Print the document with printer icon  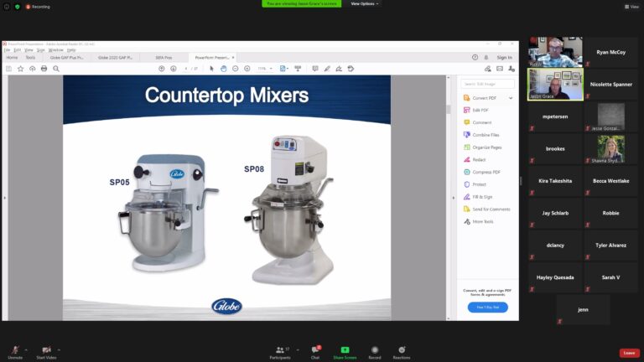44,69
